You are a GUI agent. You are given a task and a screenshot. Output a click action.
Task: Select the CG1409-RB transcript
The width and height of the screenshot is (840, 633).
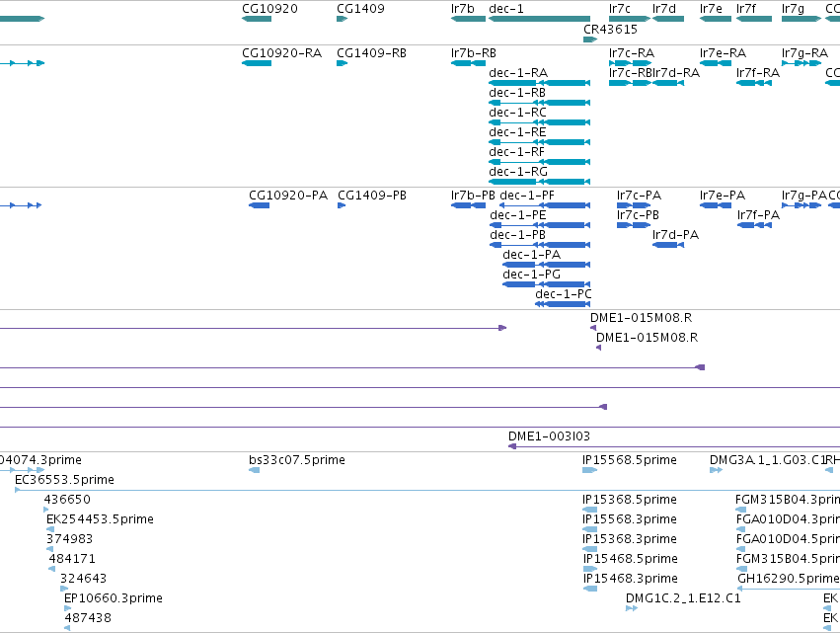pos(342,63)
